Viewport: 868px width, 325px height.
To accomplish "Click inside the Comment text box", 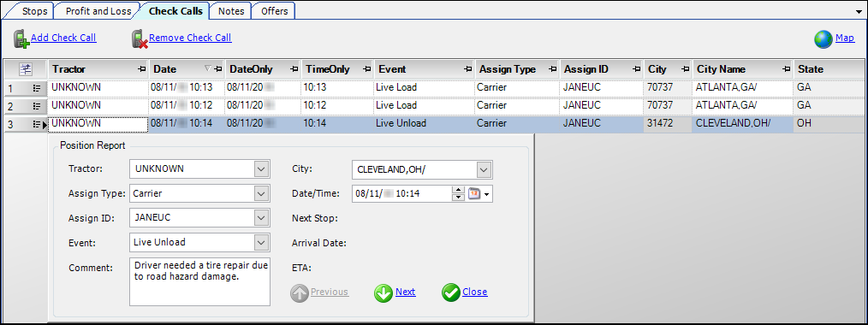I will [199, 281].
